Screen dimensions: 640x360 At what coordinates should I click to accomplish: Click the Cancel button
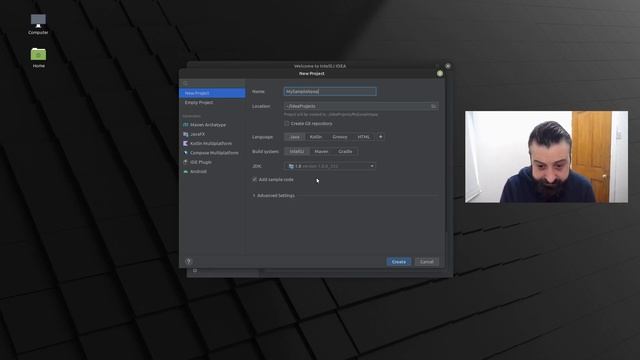(427, 262)
